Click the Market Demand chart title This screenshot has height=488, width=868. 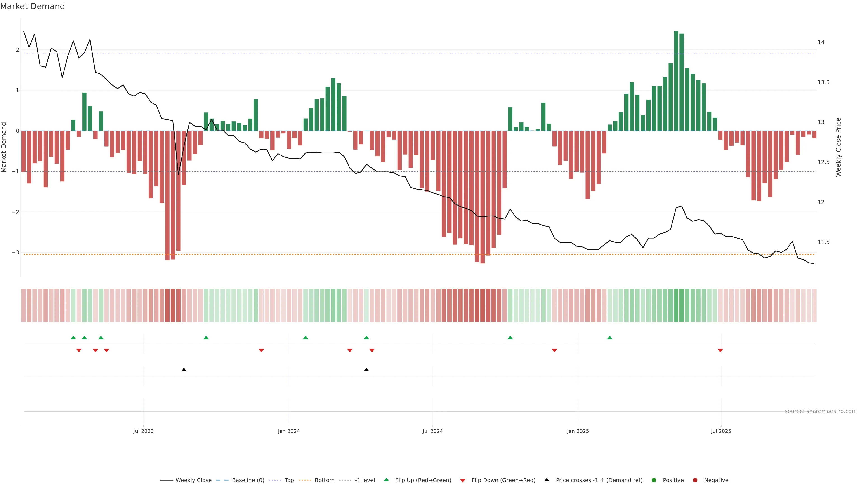[x=32, y=6]
